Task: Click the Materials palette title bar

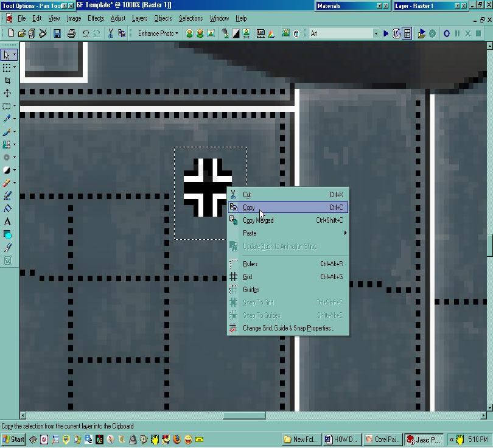Action: point(353,5)
